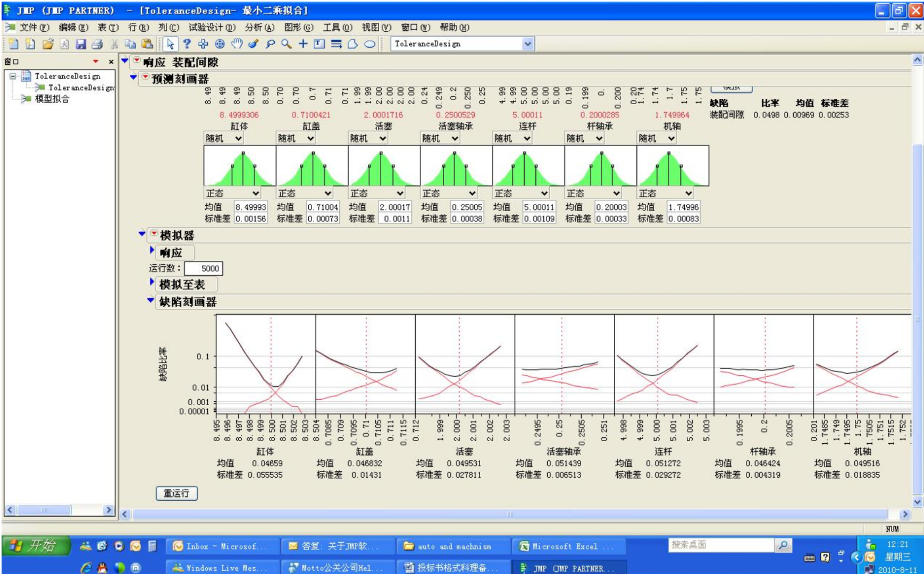
Task: Select the Text annotation tool
Action: point(319,44)
